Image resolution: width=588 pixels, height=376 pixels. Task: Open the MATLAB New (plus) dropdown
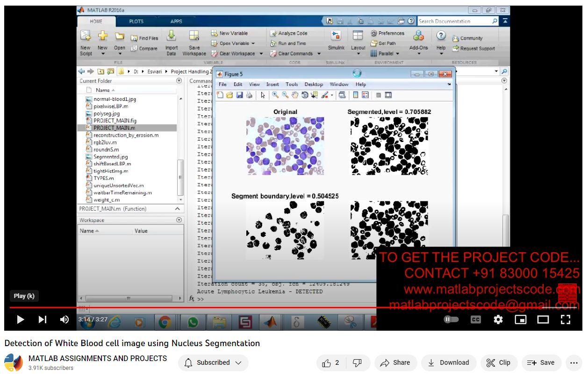(x=102, y=43)
